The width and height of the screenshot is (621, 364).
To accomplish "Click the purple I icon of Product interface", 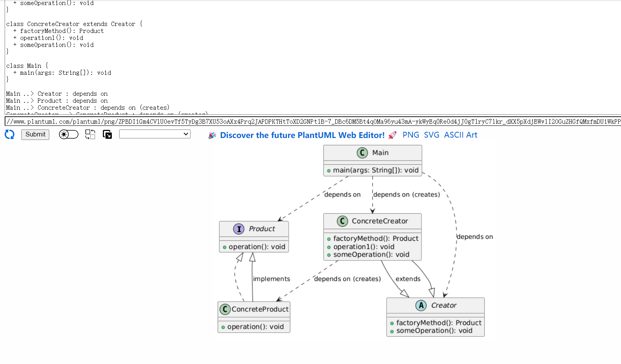I will click(x=239, y=229).
